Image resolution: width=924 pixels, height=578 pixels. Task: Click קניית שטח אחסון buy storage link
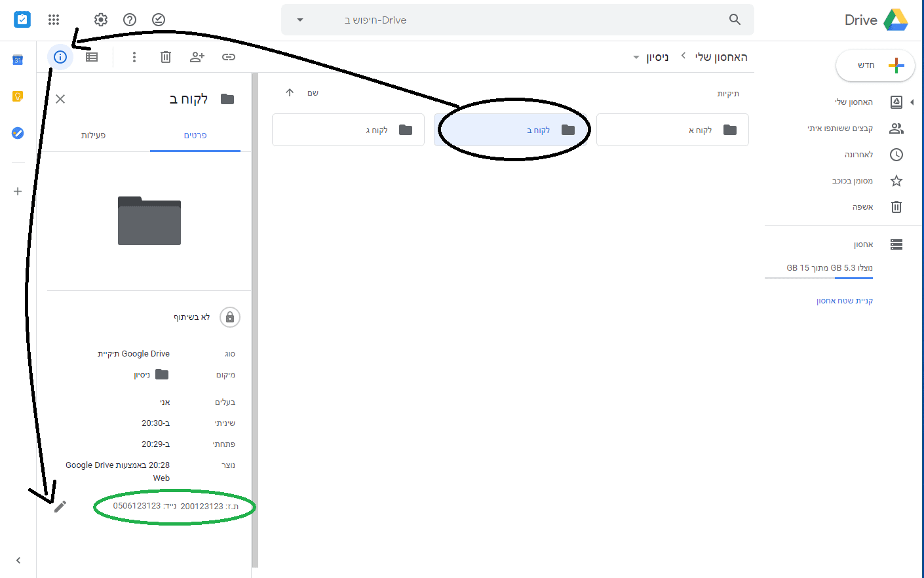pyautogui.click(x=845, y=301)
